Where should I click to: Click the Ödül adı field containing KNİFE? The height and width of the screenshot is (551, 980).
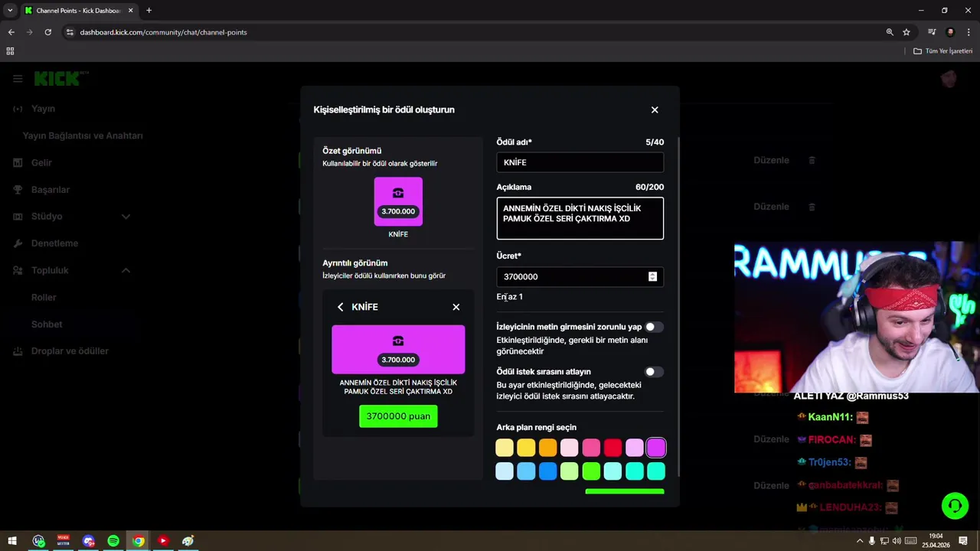(580, 162)
